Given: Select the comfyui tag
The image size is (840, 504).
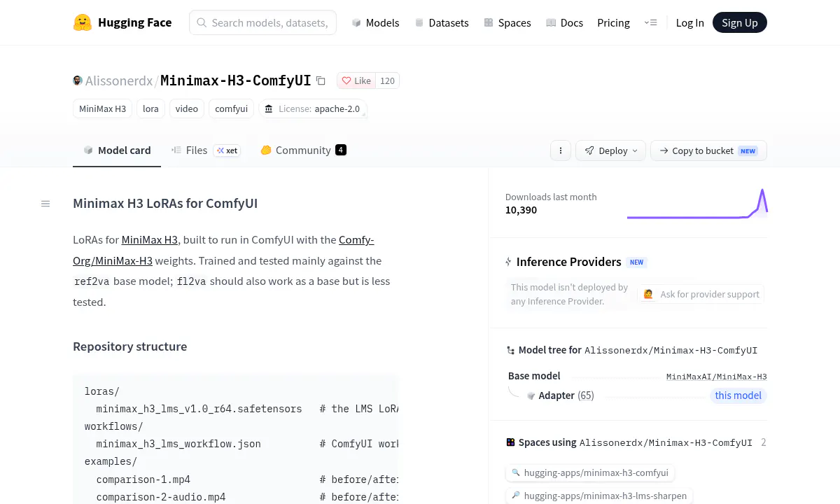Looking at the screenshot, I should [231, 108].
